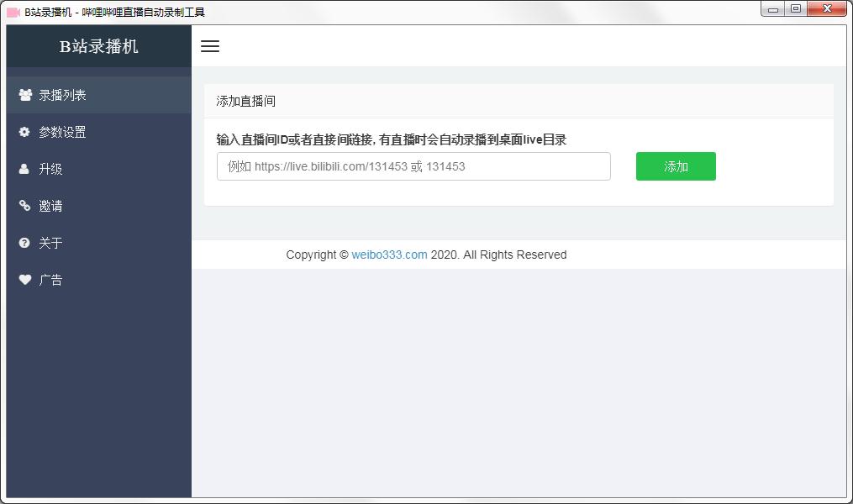853x504 pixels.
Task: Click the 添加直播间 panel heading
Action: 246,101
